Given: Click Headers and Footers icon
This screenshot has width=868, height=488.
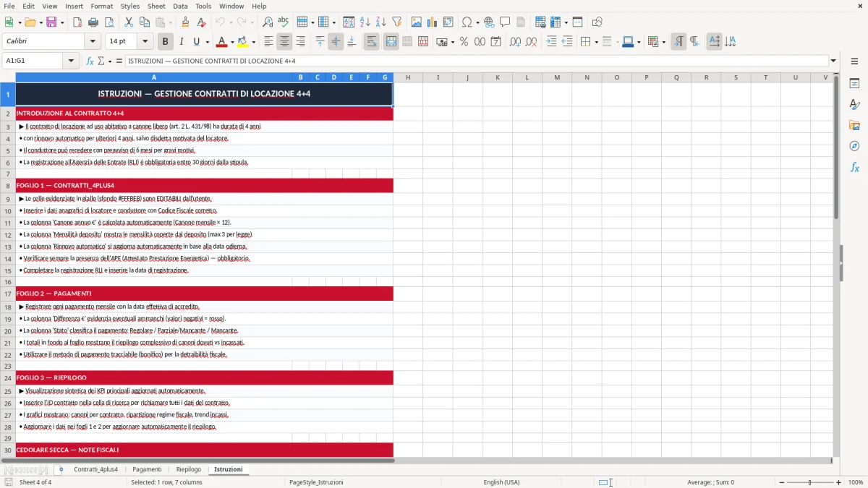Looking at the screenshot, I should (x=521, y=22).
